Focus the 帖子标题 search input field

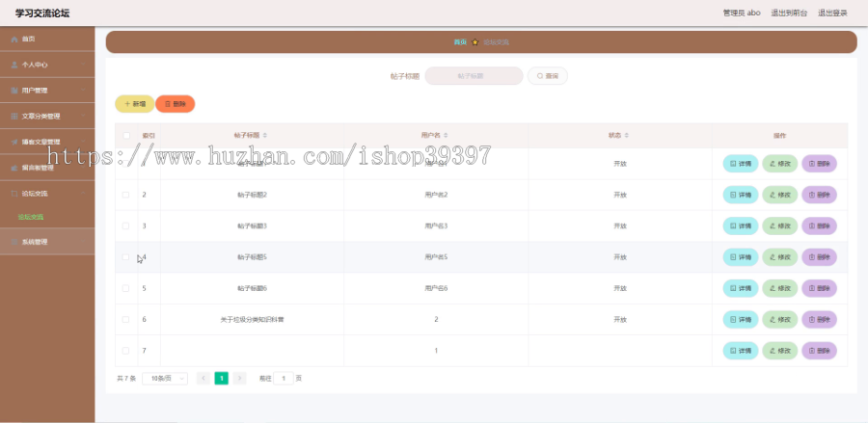tap(474, 76)
